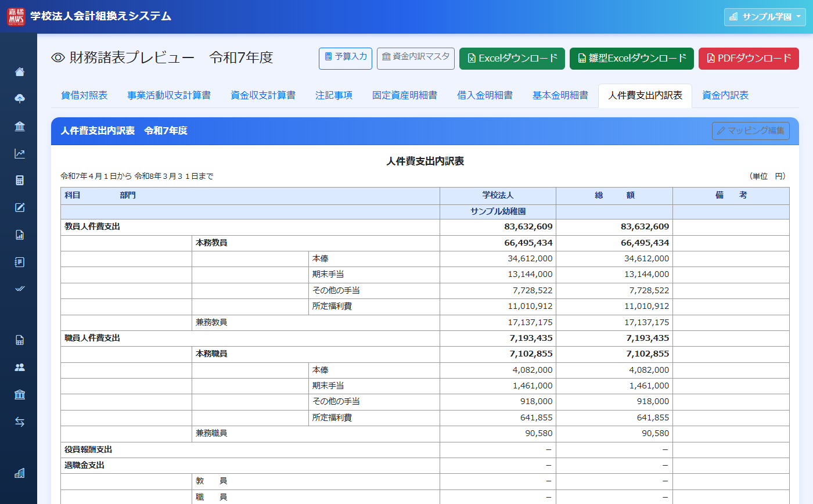
Task: Click 1,461,000 in the 総額 column
Action: click(649, 386)
